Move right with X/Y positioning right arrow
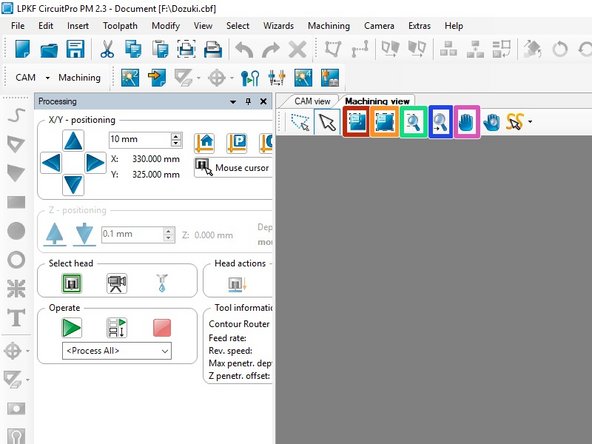The height and width of the screenshot is (444, 592). click(95, 163)
